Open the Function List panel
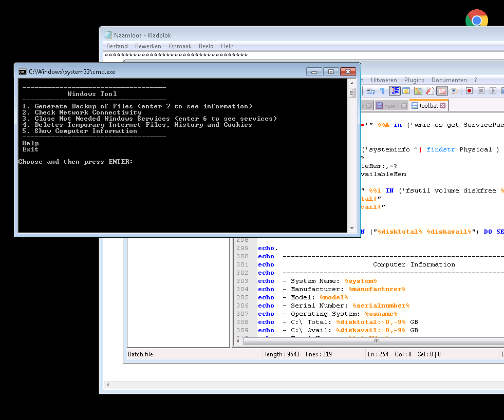 [x=430, y=91]
